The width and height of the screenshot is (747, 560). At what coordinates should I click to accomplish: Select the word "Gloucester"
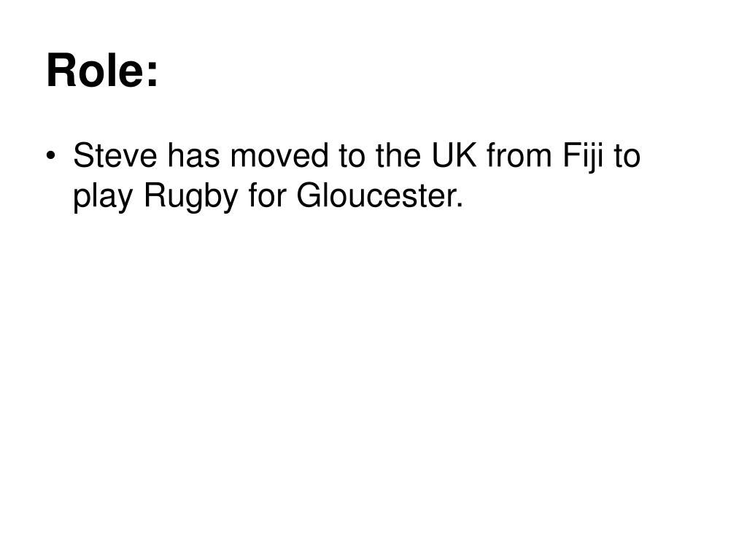pos(376,195)
